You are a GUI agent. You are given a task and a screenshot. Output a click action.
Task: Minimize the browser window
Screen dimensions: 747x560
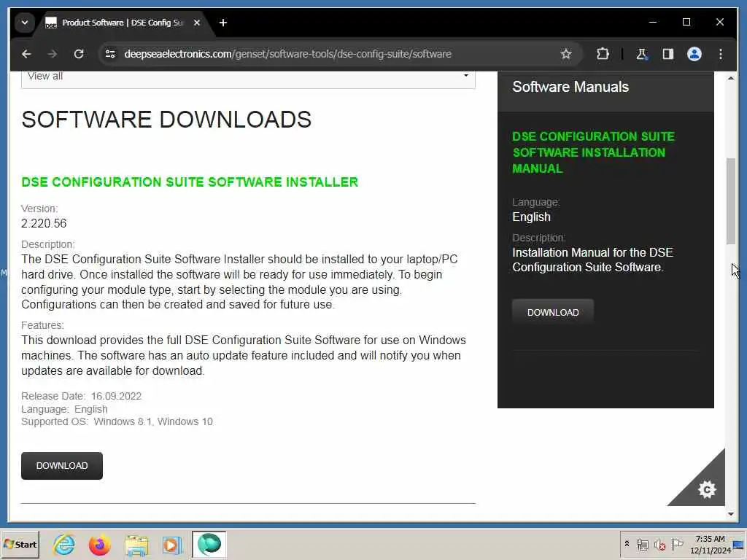point(653,22)
